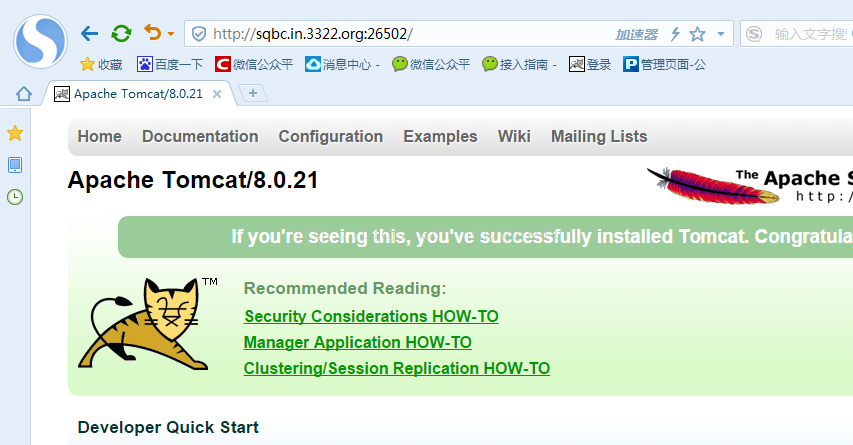
Task: Go back with the blue arrow
Action: pyautogui.click(x=89, y=34)
